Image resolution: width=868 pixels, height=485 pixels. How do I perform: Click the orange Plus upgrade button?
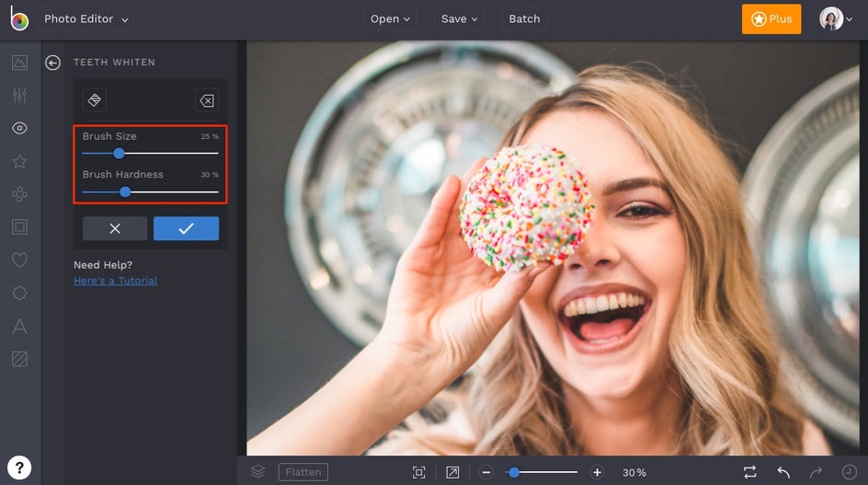click(771, 18)
